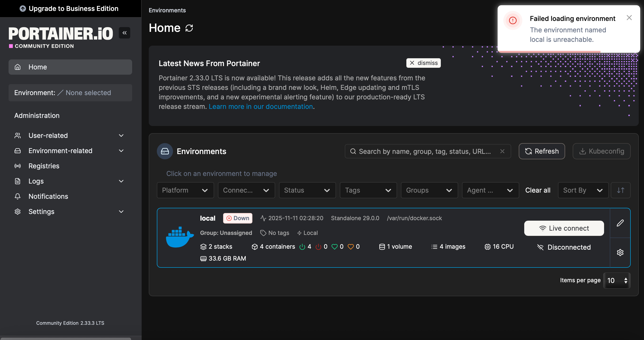Open the Sort By dropdown
This screenshot has width=644, height=340.
coord(583,190)
